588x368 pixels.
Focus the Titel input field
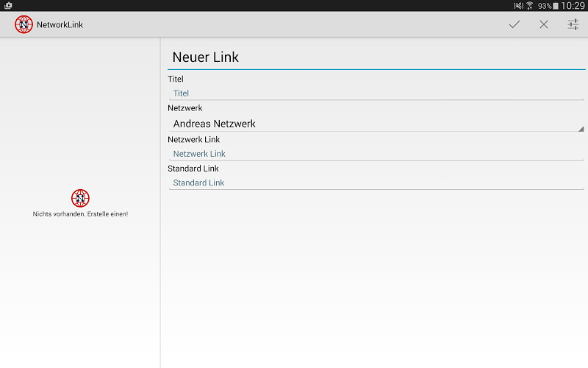[x=375, y=93]
